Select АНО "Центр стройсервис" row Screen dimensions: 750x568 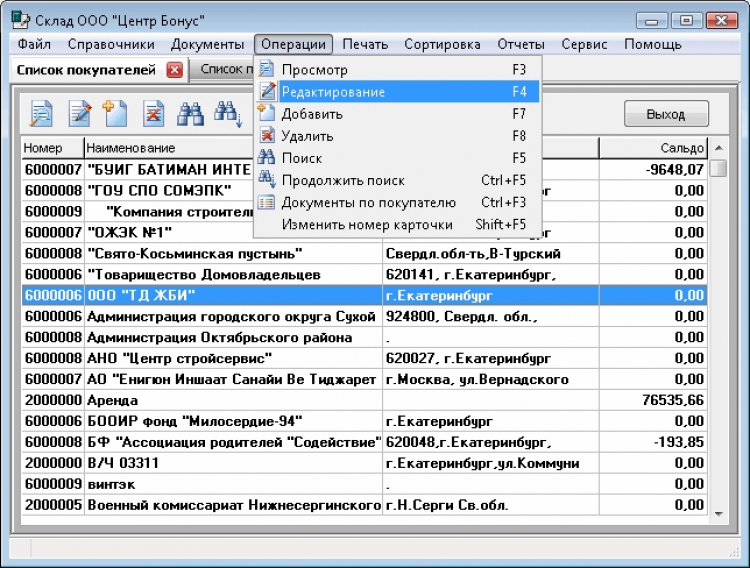pyautogui.click(x=364, y=358)
